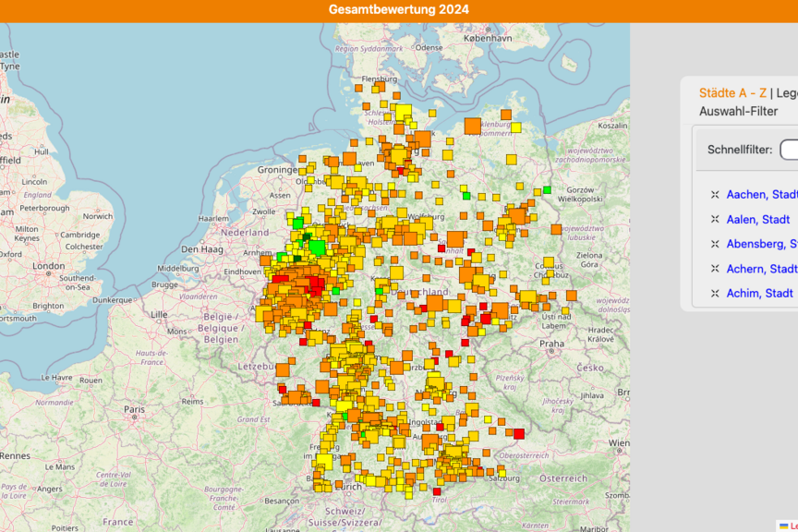Click zoom icon beside Abensberg entry
The image size is (798, 532).
(x=714, y=245)
